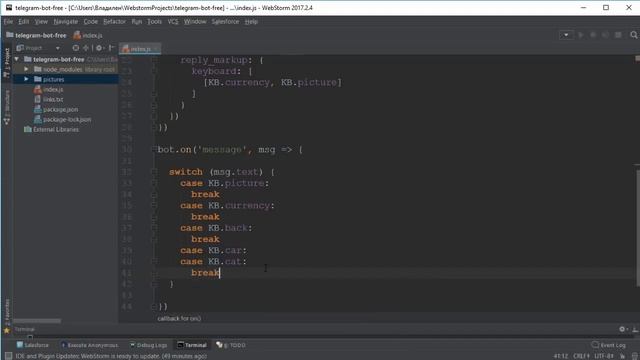Hide the Terminal panel icon
This screenshot has height=360, width=640.
[x=635, y=329]
